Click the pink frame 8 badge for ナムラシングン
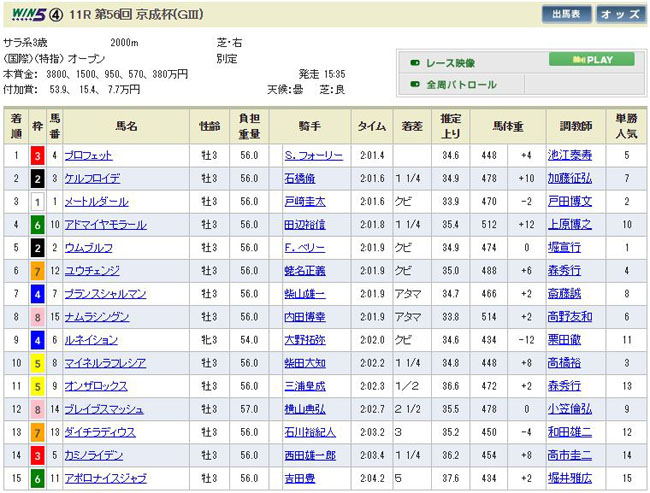This screenshot has height=493, width=650. tap(35, 317)
